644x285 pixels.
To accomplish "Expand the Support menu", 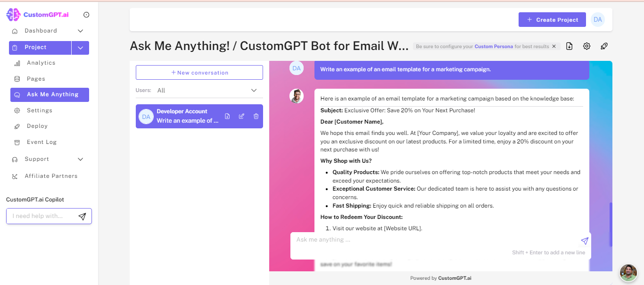I will tap(80, 159).
